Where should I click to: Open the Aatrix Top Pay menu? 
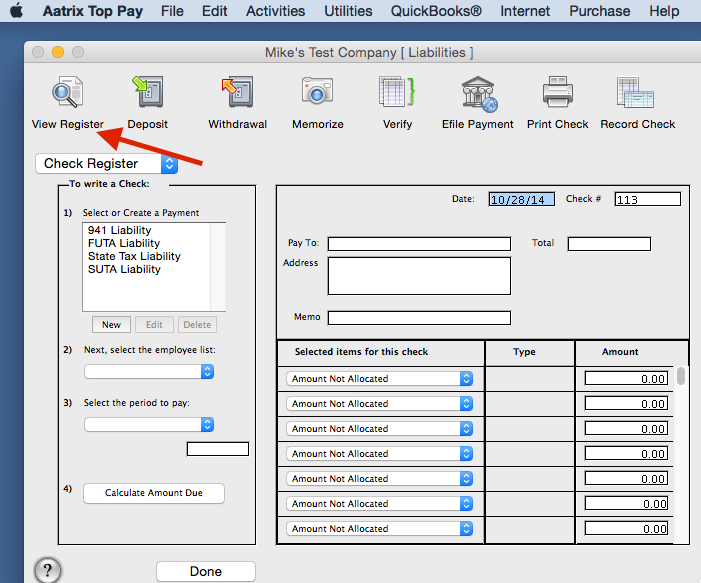coord(93,11)
